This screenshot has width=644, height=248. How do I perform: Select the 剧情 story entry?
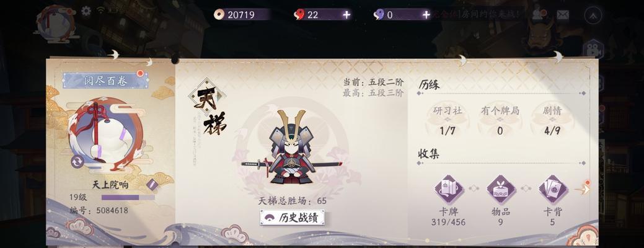tap(552, 120)
